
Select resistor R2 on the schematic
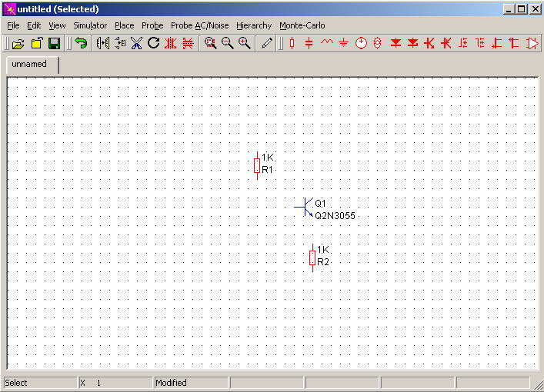point(312,257)
